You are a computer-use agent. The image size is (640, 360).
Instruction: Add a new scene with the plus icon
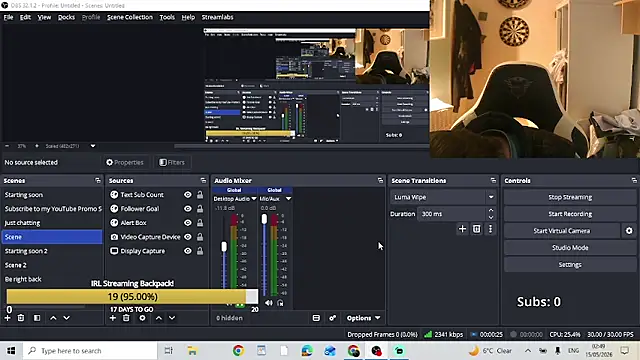(7, 318)
